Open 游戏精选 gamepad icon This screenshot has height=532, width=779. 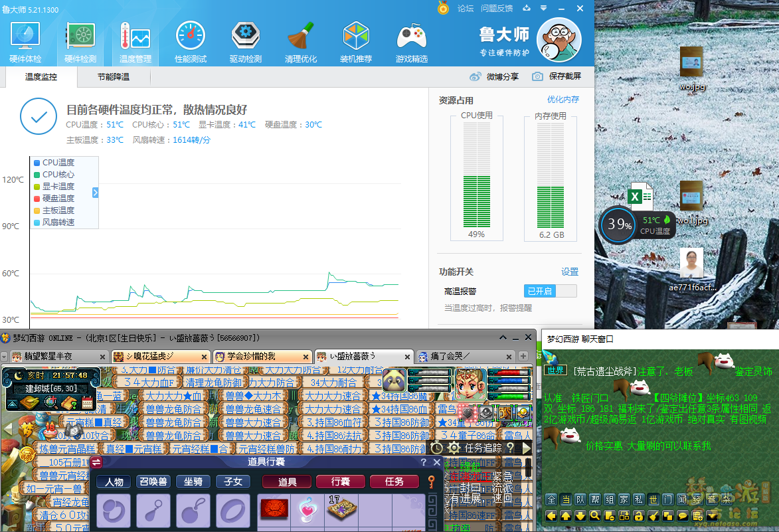click(411, 43)
